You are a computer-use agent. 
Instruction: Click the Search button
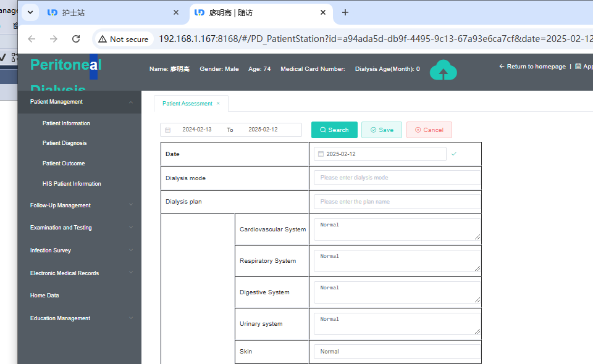pyautogui.click(x=334, y=130)
